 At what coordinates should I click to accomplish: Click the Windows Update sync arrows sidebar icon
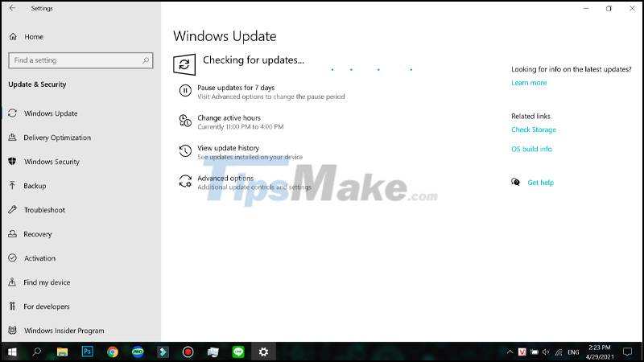coord(12,113)
